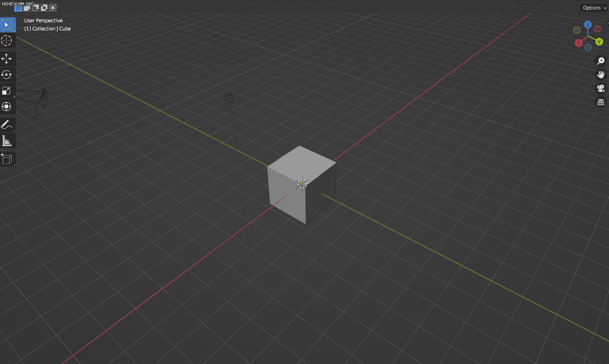
Task: Select the Annotate pencil tool
Action: pyautogui.click(x=7, y=125)
